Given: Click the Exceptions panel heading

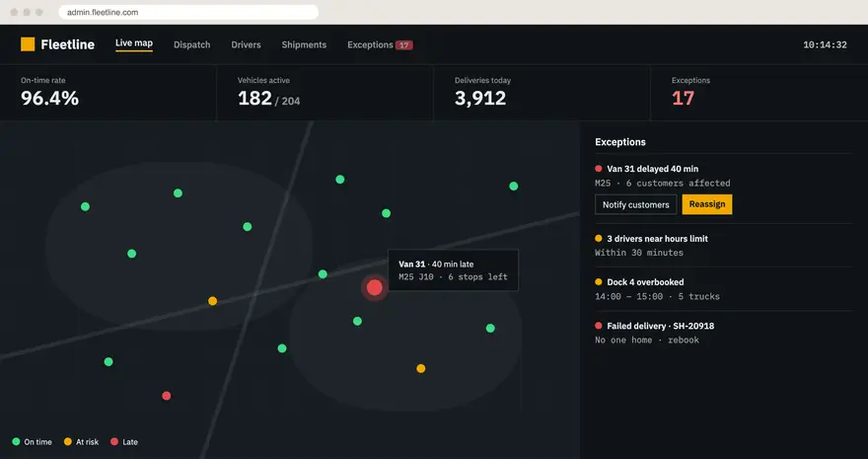Looking at the screenshot, I should (x=620, y=142).
